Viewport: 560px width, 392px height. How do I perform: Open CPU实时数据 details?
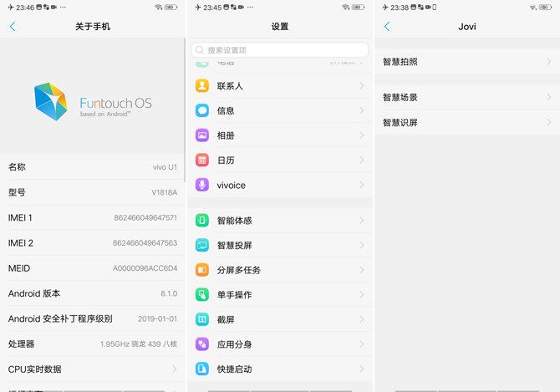tap(93, 369)
